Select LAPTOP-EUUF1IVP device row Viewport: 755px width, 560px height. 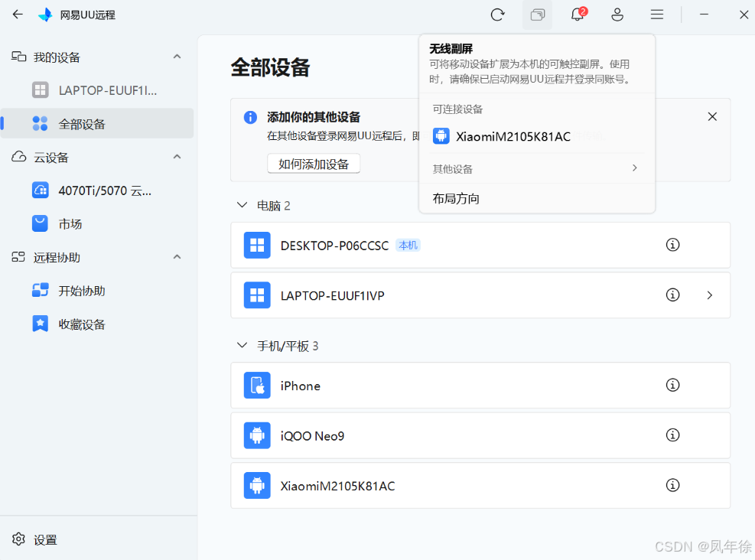480,295
